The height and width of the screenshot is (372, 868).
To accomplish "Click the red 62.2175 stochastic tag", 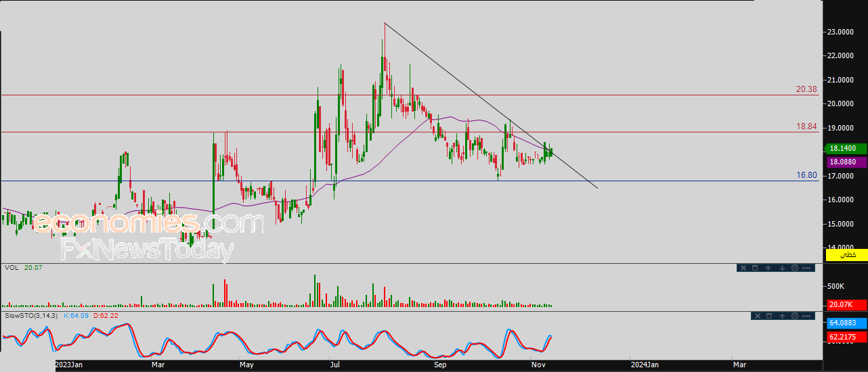I will [x=846, y=336].
